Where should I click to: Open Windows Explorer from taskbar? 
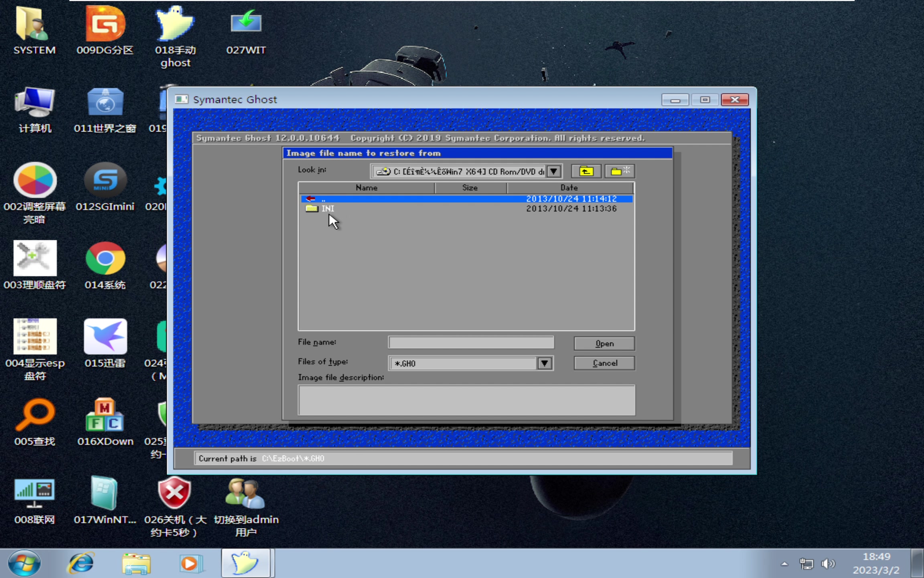[x=136, y=563]
